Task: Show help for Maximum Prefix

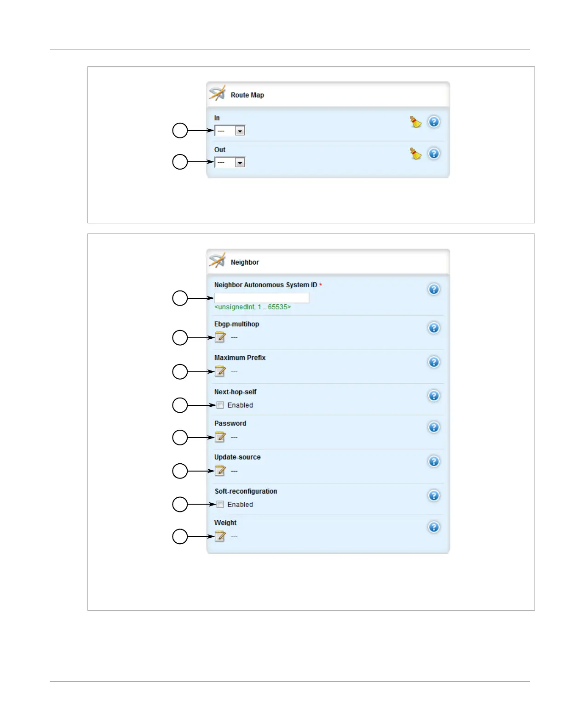Action: (x=434, y=362)
